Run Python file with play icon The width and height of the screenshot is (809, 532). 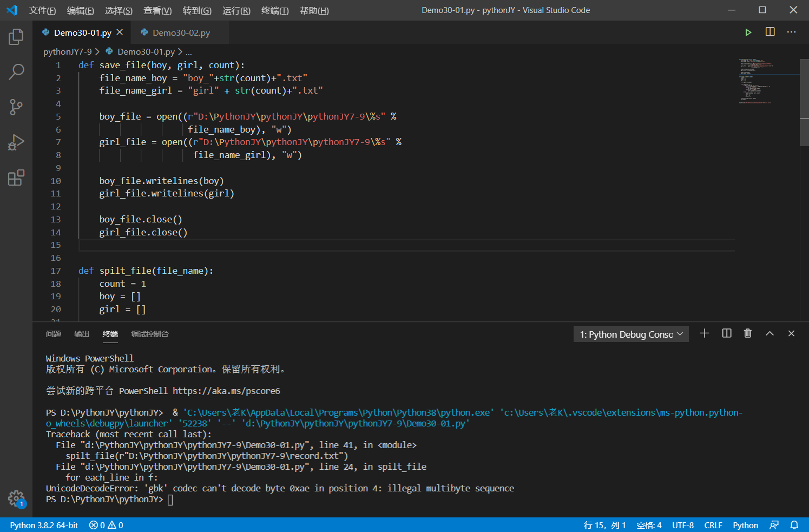[x=748, y=32]
